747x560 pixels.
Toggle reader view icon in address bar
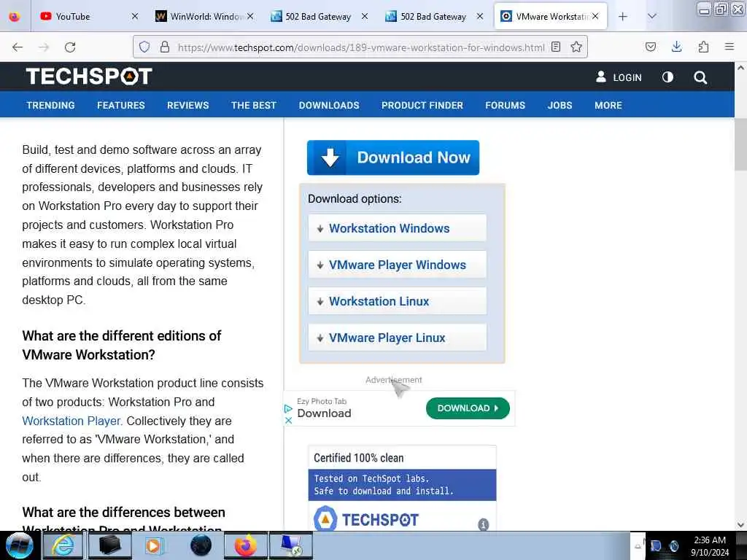tap(555, 47)
